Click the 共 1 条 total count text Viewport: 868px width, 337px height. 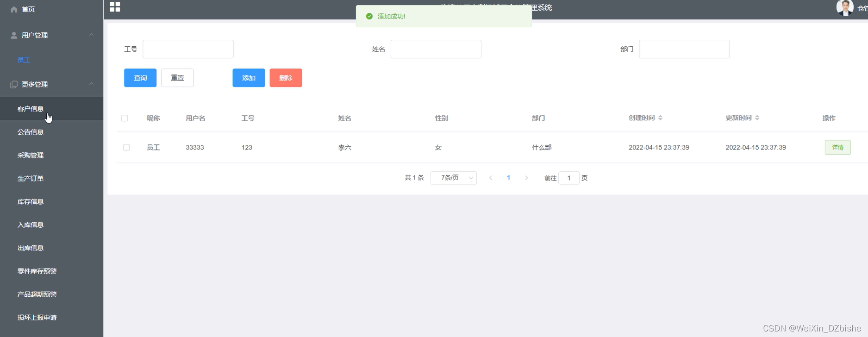[x=414, y=178]
